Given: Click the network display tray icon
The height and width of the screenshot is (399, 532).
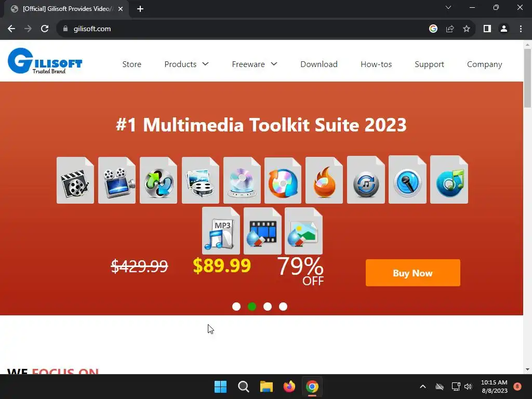Looking at the screenshot, I should [x=456, y=387].
